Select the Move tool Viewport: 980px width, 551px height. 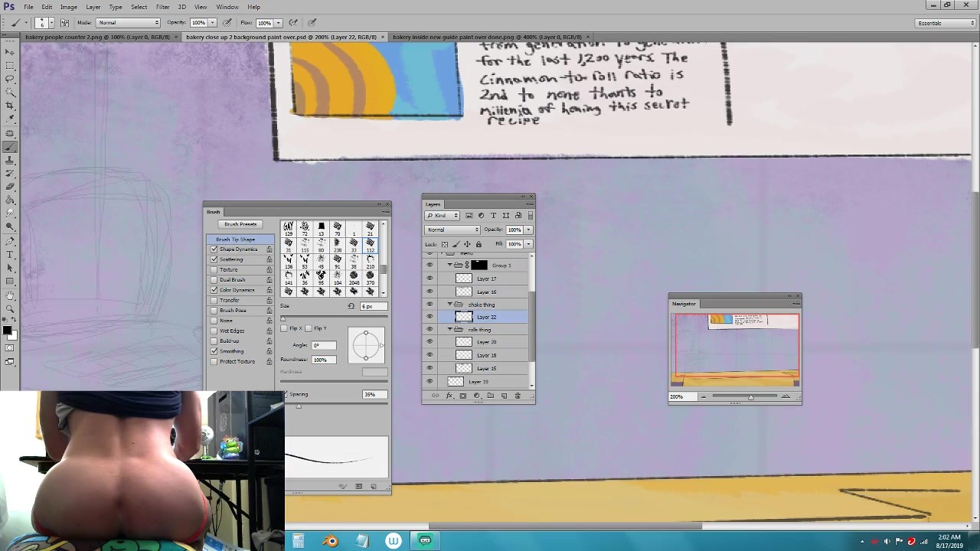click(10, 52)
